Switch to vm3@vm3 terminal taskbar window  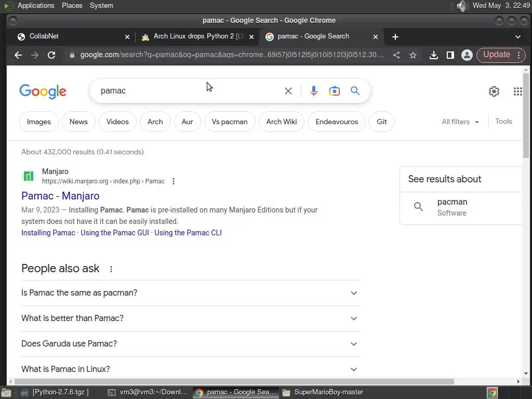pos(148,393)
